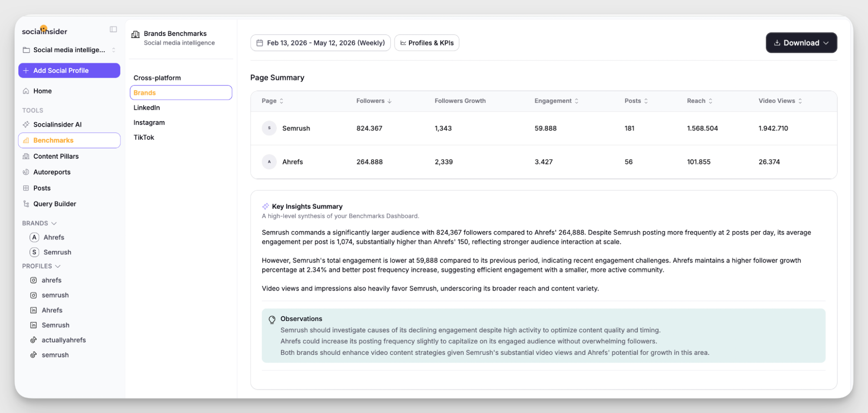Select Benchmarks in the sidebar

point(69,141)
